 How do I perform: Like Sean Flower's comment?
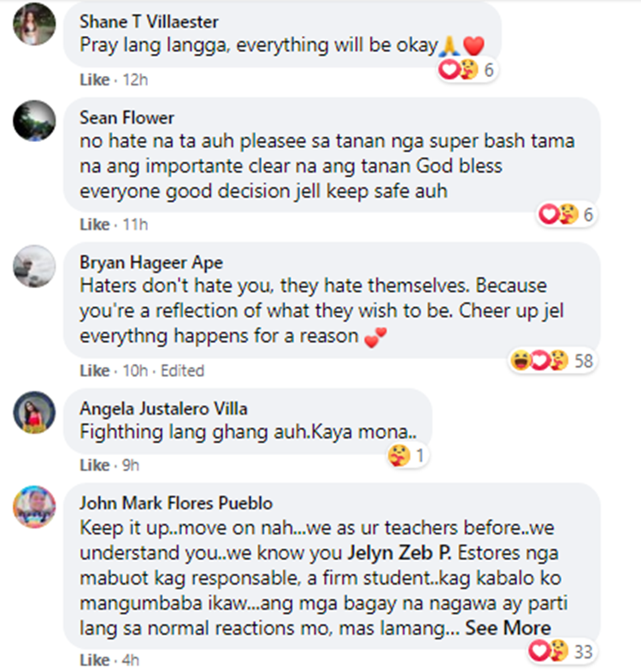(x=95, y=224)
